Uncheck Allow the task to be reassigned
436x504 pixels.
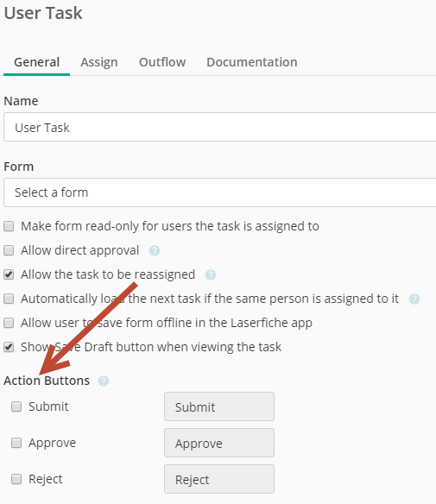click(9, 274)
